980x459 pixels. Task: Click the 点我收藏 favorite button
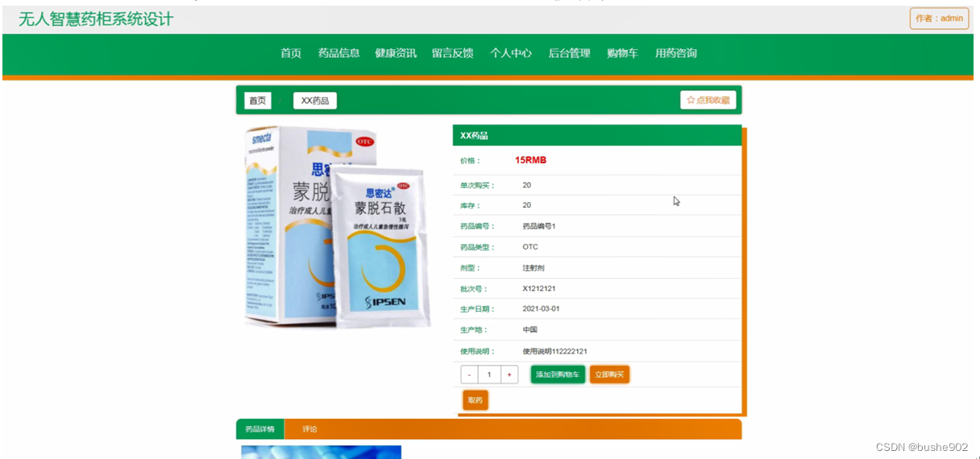point(708,100)
